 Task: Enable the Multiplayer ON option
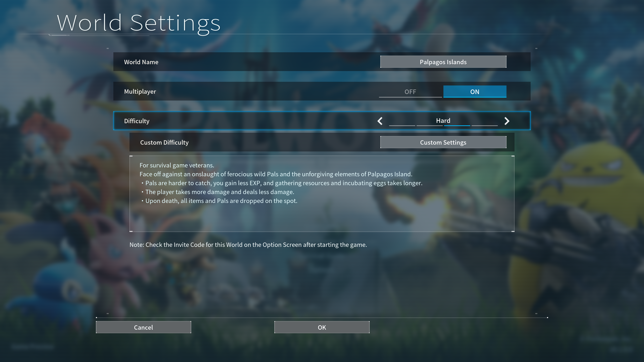474,92
